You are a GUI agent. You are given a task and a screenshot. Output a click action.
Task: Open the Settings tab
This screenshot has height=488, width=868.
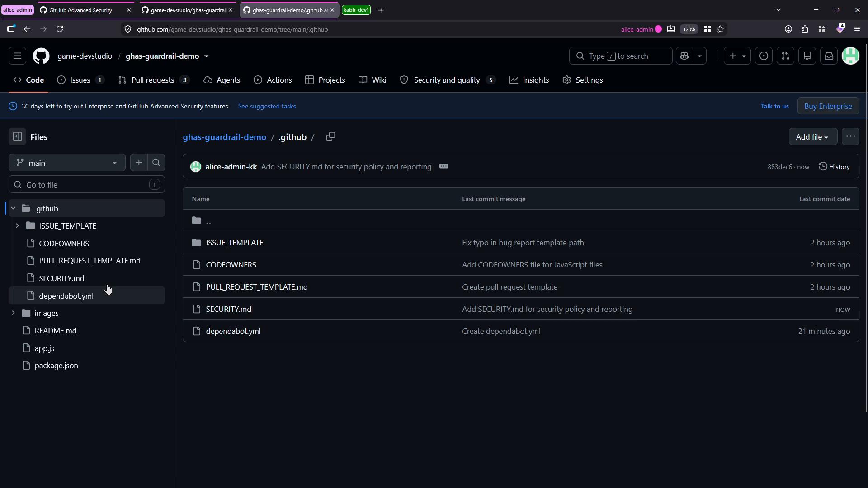click(x=583, y=80)
